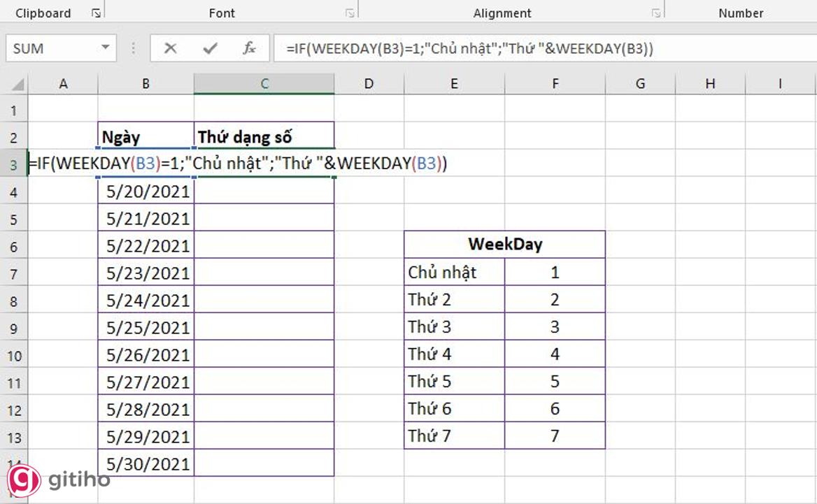The image size is (817, 504).
Task: Select the cell with date 5/30/2021
Action: [147, 463]
